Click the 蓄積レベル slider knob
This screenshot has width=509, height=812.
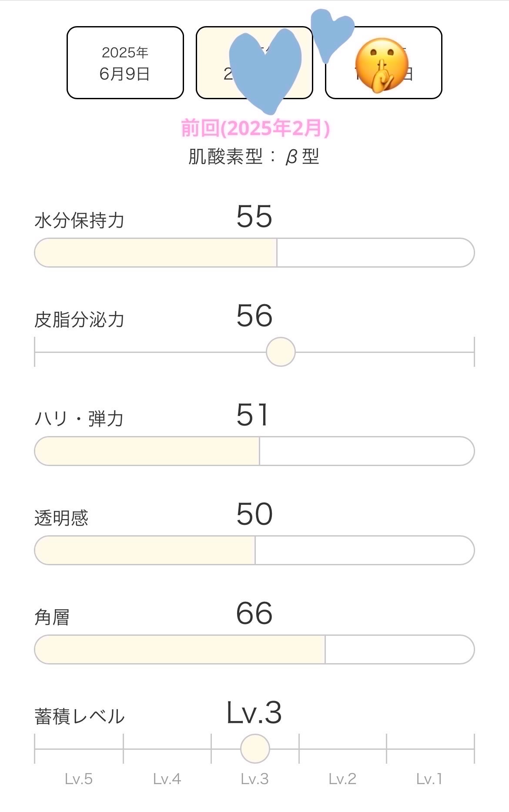coord(255,748)
